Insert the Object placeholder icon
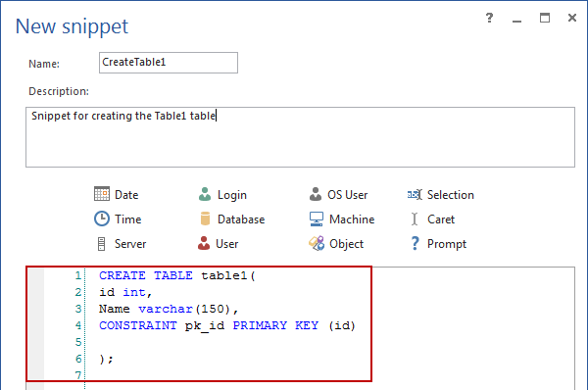This screenshot has height=390, width=588. 317,243
